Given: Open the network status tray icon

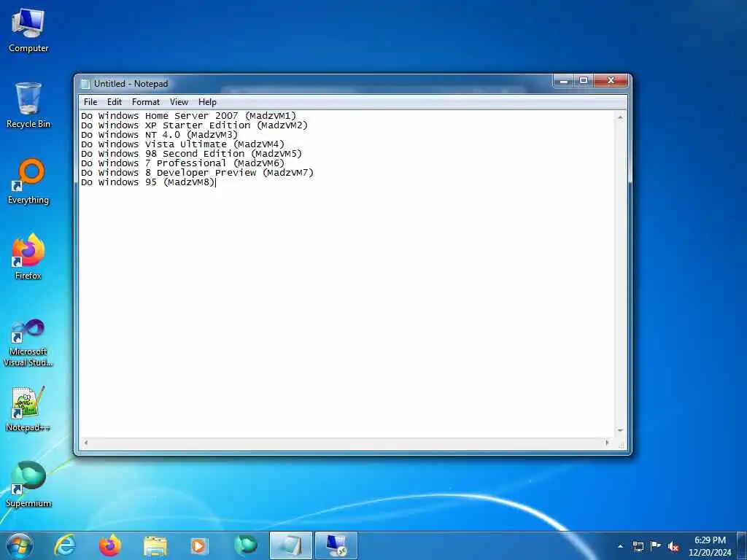Looking at the screenshot, I should (x=638, y=546).
